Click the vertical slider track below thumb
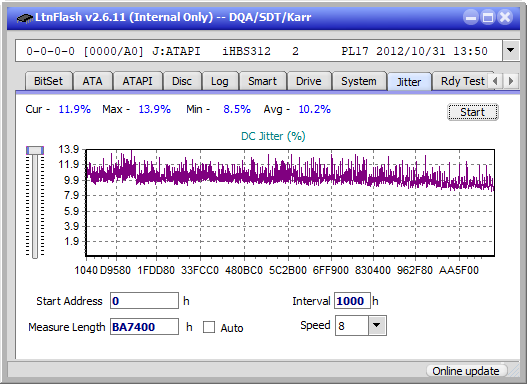 point(35,207)
